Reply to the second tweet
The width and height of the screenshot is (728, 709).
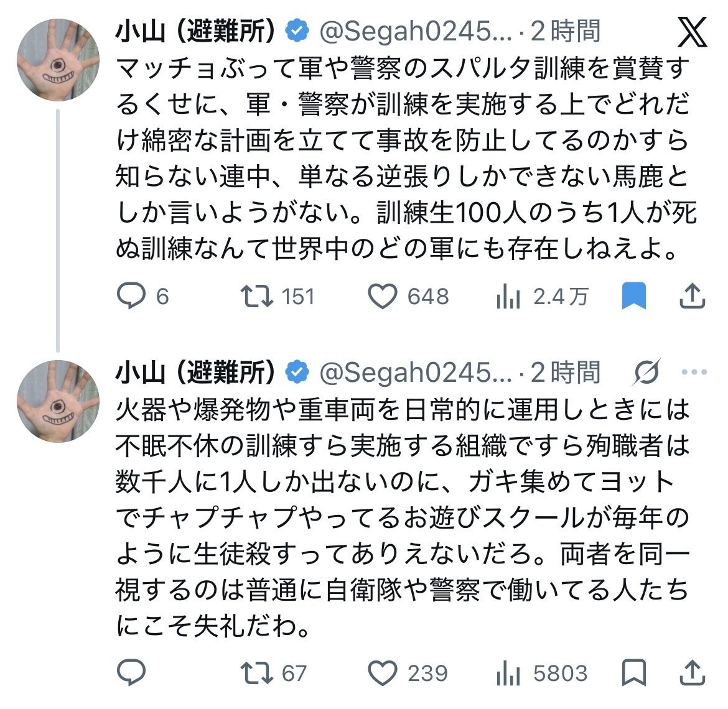coord(131,672)
